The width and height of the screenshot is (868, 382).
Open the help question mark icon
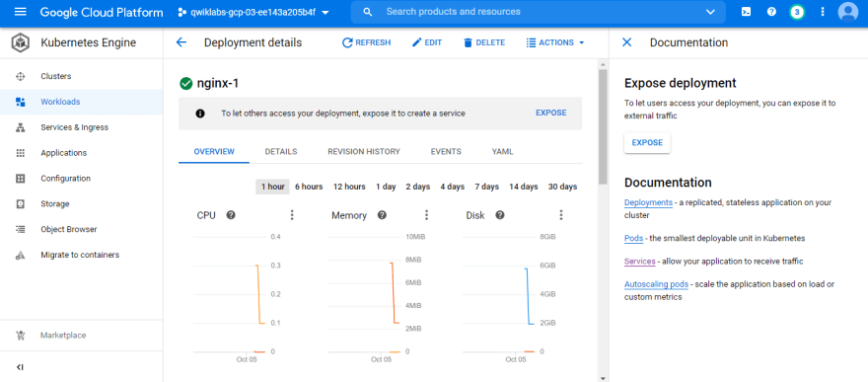click(x=771, y=12)
